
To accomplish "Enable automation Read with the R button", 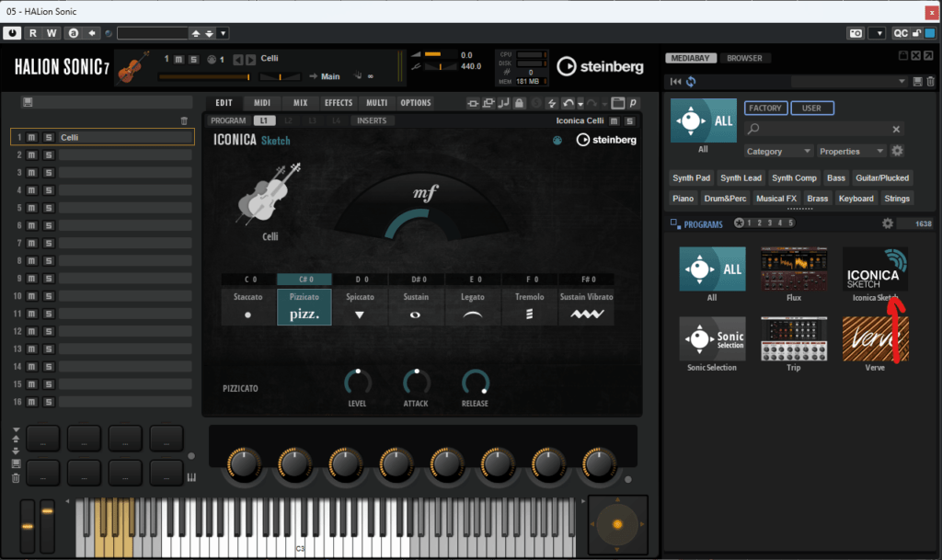I will (33, 33).
